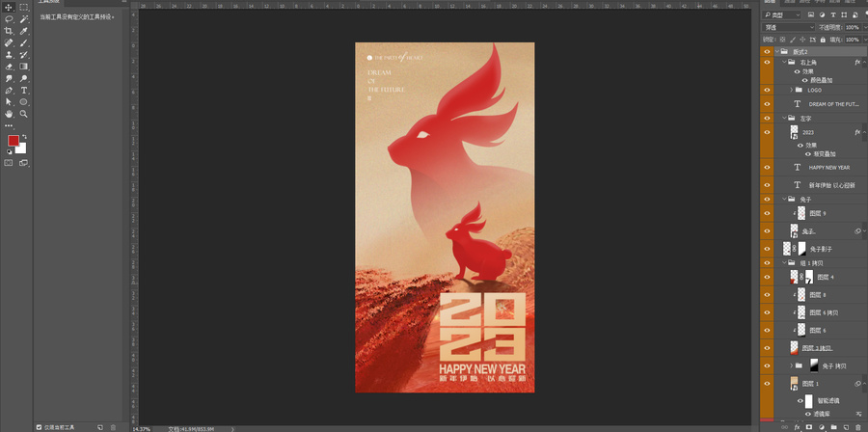
Task: Reset to default foreground and background colors
Action: 10,151
